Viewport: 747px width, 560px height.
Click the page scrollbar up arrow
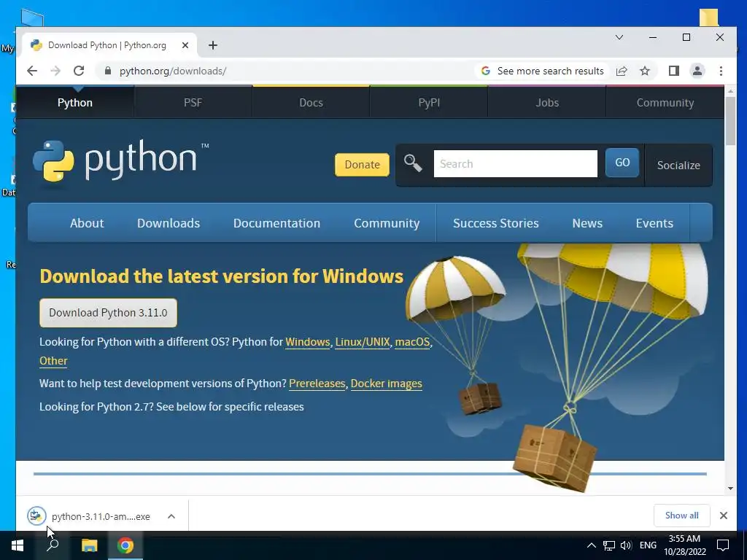[730, 91]
